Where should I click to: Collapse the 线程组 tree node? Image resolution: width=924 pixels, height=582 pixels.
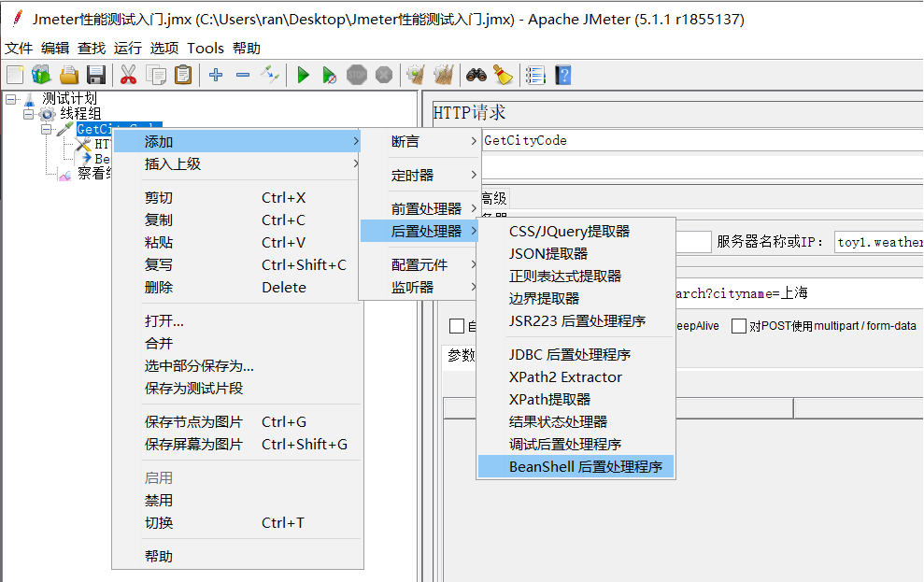pos(28,114)
